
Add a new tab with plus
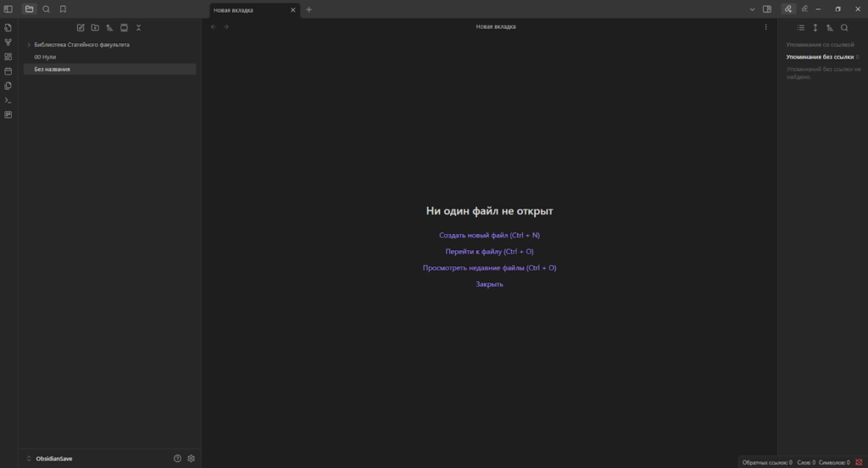(x=309, y=9)
